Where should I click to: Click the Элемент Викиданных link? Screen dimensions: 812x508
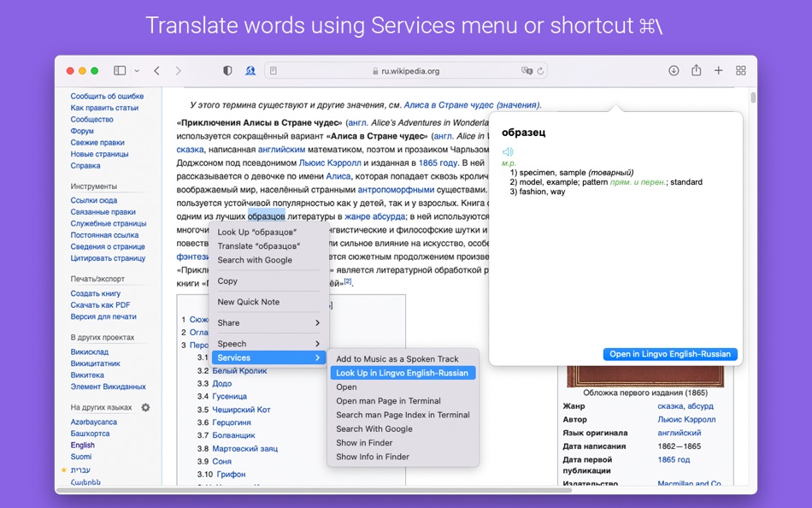click(109, 387)
